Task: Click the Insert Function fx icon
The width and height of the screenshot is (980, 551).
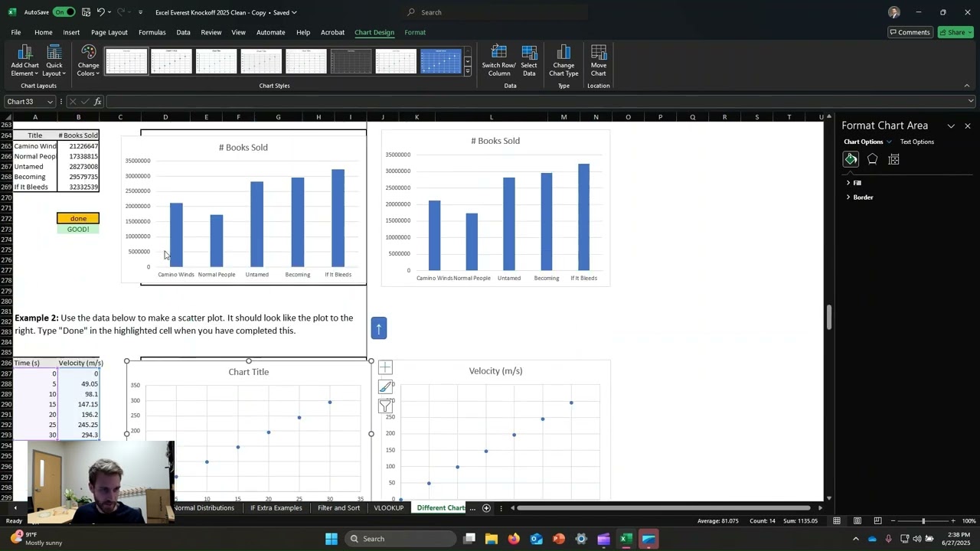Action: (98, 102)
